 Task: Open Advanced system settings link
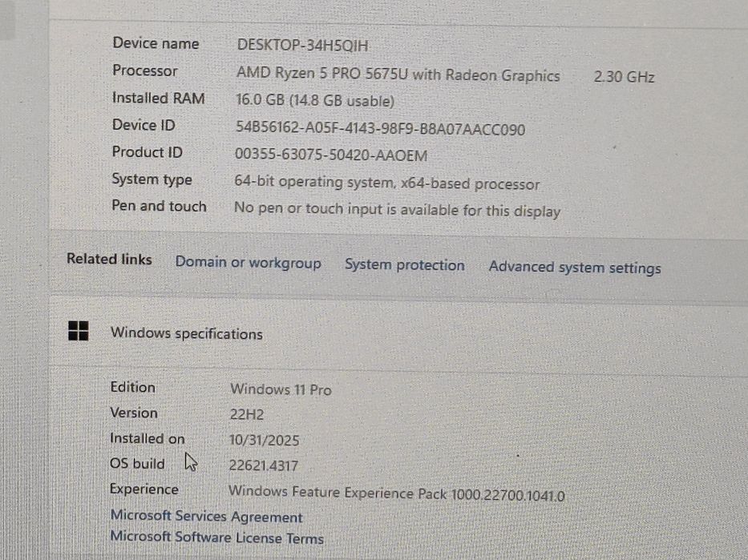(575, 268)
